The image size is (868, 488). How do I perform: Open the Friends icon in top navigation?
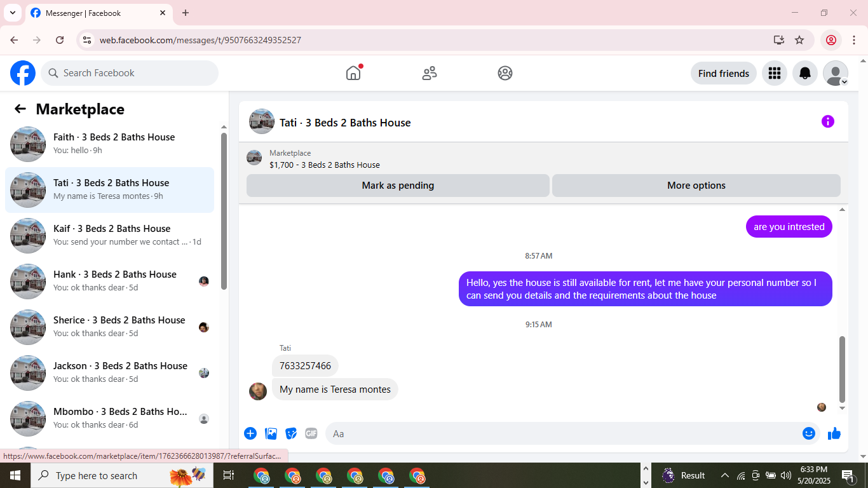tap(430, 73)
